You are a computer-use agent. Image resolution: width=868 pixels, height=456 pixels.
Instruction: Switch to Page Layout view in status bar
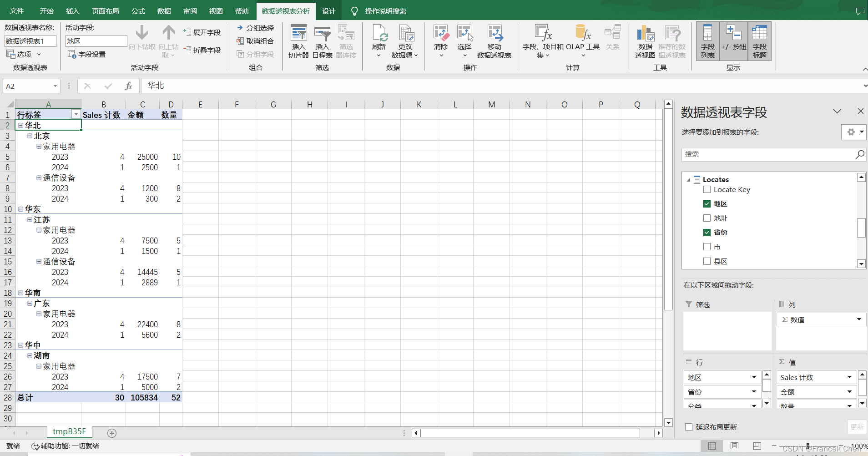pyautogui.click(x=734, y=446)
